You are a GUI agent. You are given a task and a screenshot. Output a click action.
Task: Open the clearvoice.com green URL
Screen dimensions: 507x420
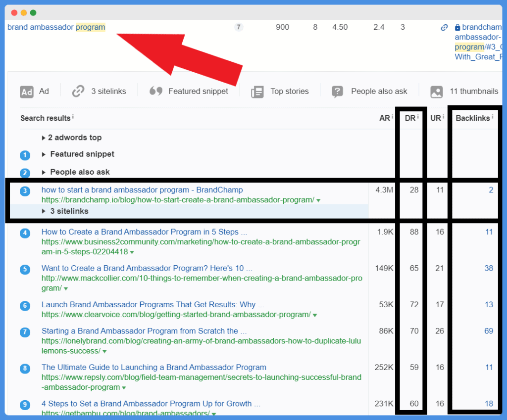[x=176, y=315]
